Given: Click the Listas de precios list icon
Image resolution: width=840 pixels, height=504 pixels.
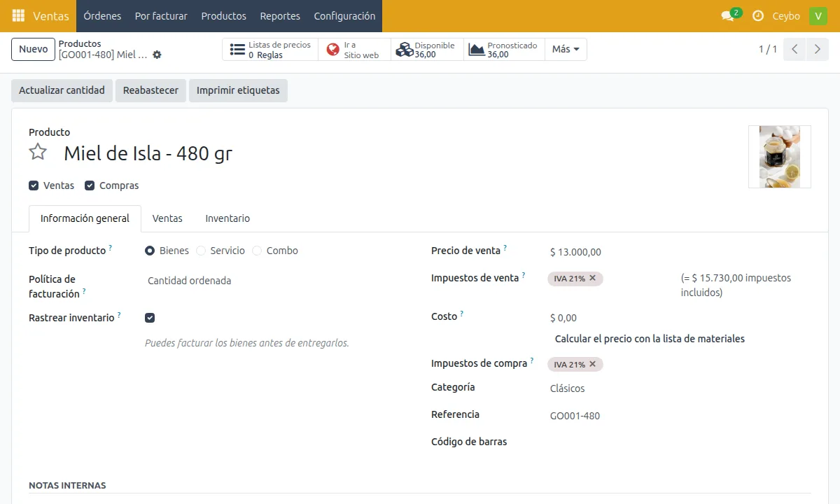Looking at the screenshot, I should pos(237,50).
